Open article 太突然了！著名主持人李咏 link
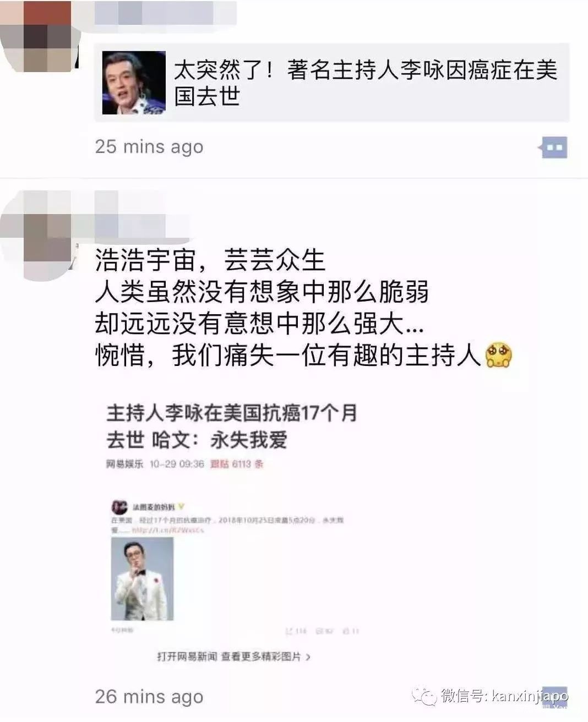This screenshot has height=722, width=588. [332, 83]
